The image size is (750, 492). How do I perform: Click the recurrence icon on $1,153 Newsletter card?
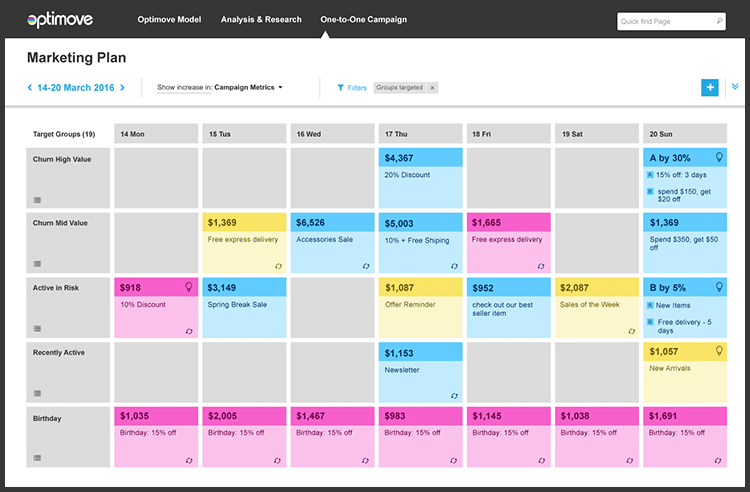tap(454, 396)
